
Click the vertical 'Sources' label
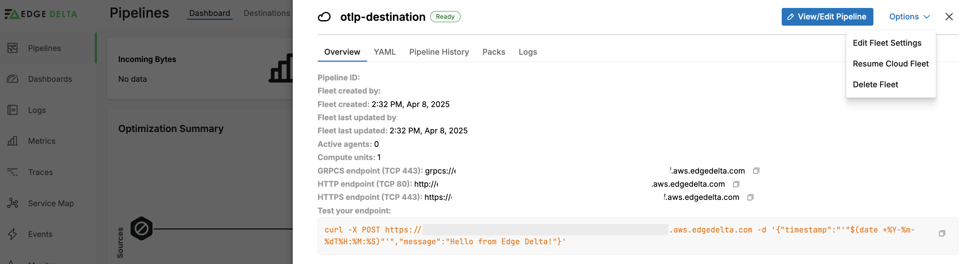(x=120, y=243)
